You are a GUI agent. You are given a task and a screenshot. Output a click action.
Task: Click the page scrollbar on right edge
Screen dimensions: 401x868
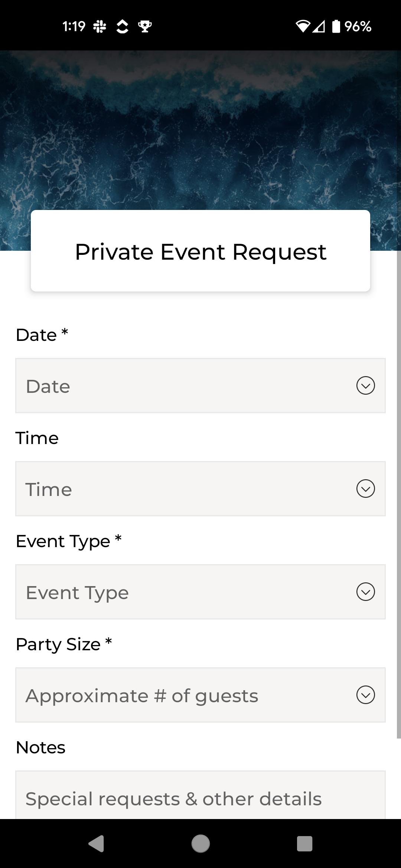(x=399, y=494)
